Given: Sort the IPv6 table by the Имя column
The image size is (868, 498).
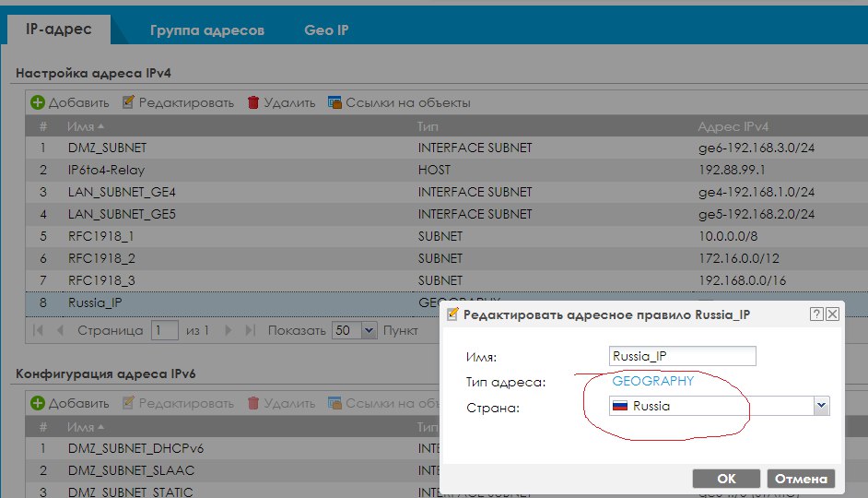Looking at the screenshot, I should point(86,427).
